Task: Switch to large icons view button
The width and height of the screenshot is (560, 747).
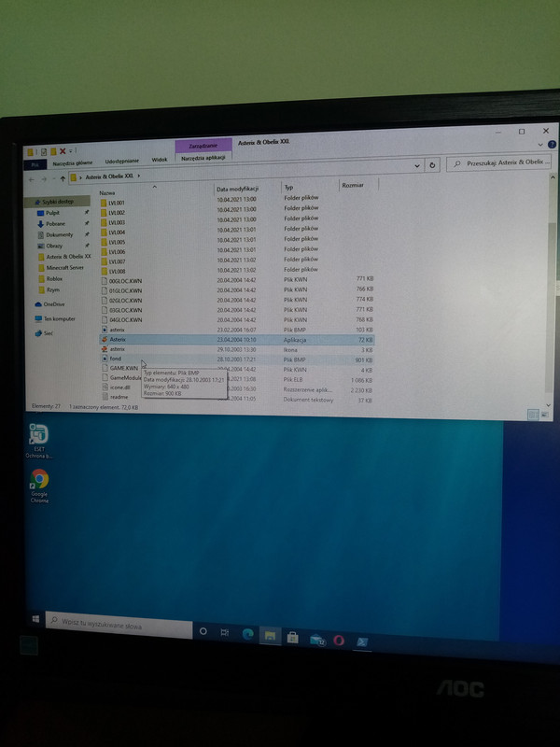Action: tap(544, 415)
